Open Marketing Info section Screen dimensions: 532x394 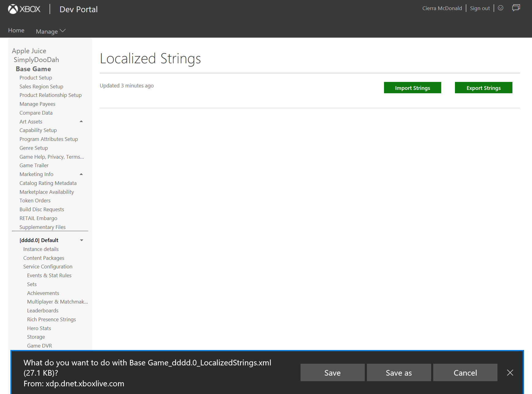pyautogui.click(x=36, y=174)
